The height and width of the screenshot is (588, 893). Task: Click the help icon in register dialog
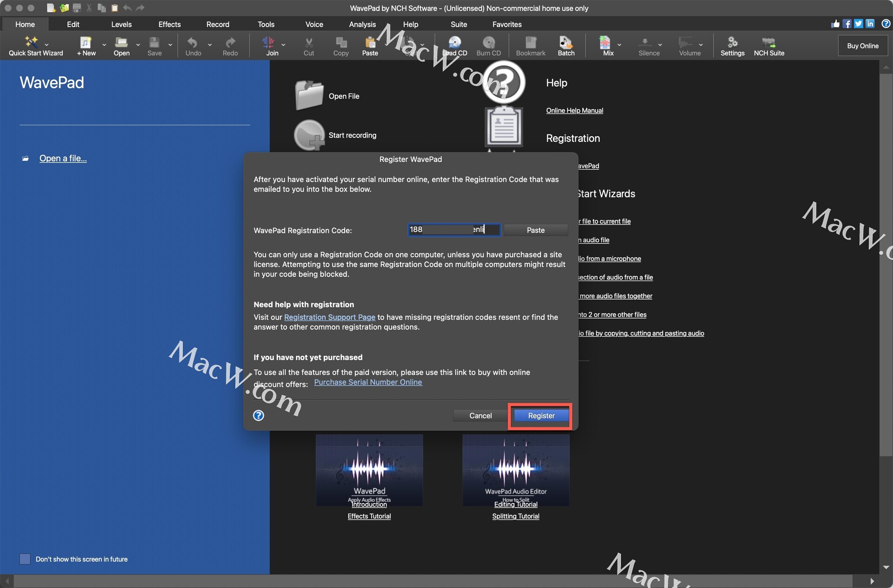[259, 415]
